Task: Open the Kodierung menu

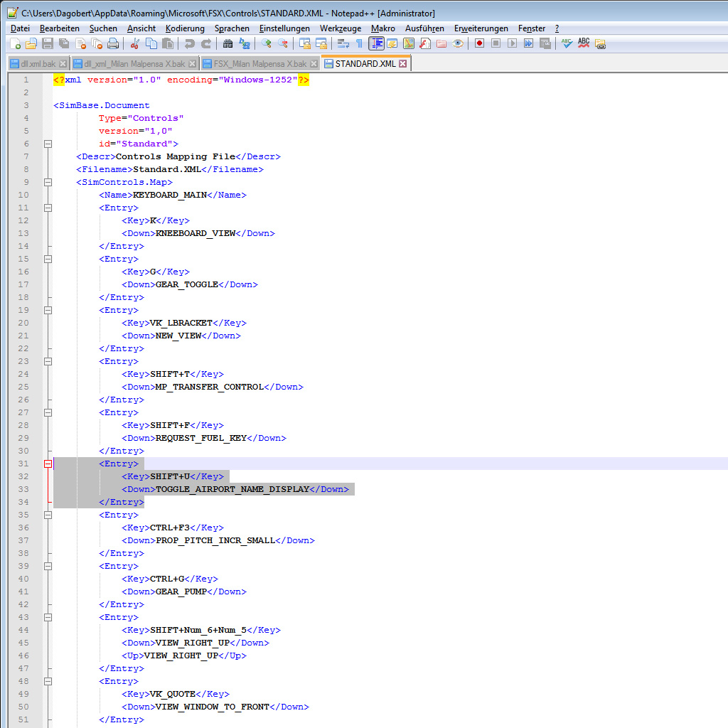Action: pyautogui.click(x=184, y=28)
